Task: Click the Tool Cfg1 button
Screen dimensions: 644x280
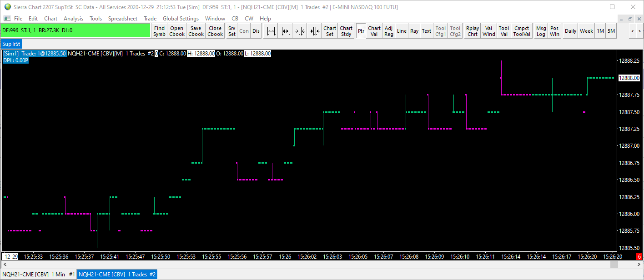Action: pyautogui.click(x=441, y=31)
